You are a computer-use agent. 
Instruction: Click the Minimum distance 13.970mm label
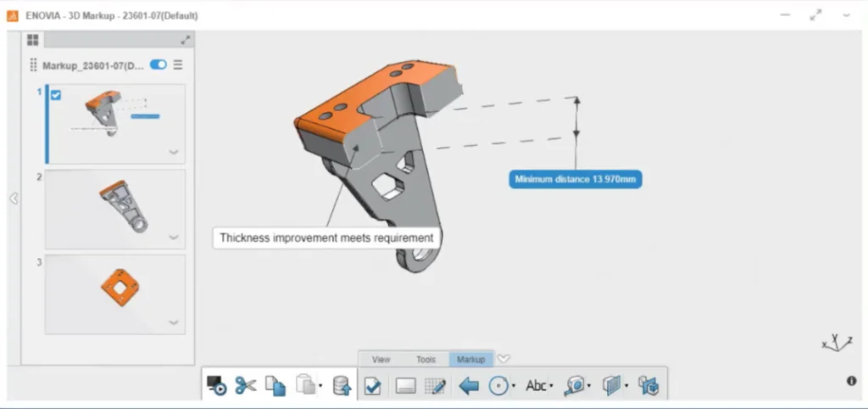pos(575,179)
